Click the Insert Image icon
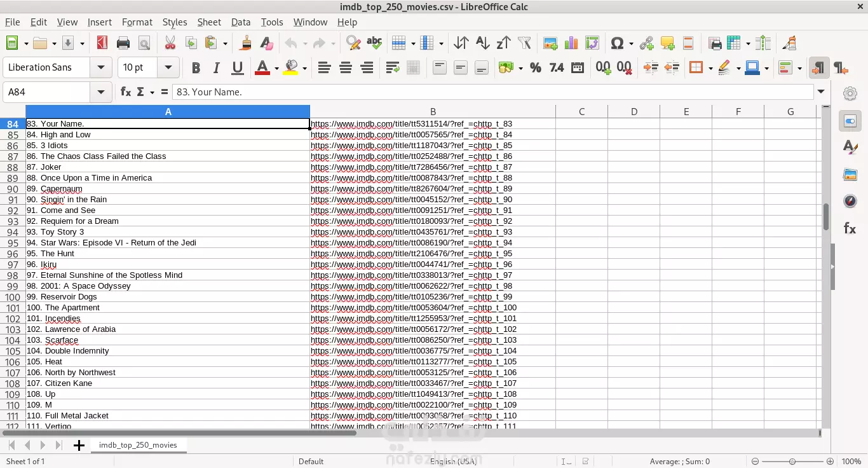 tap(550, 43)
